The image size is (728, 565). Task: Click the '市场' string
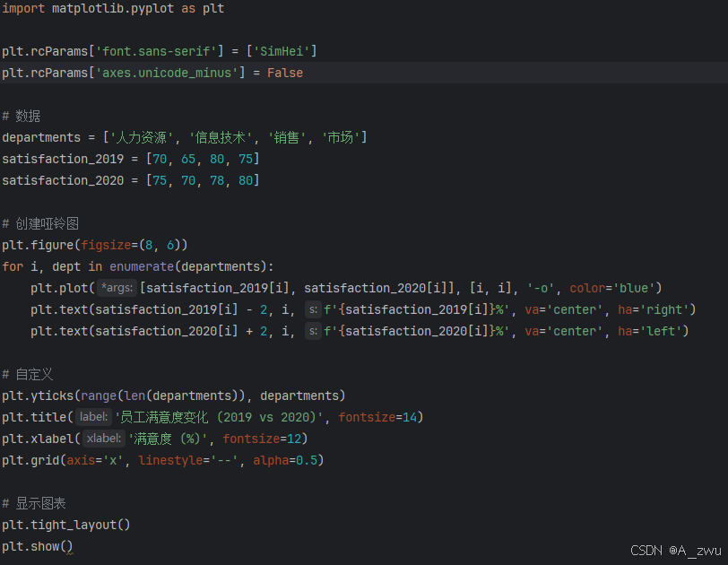click(x=341, y=137)
